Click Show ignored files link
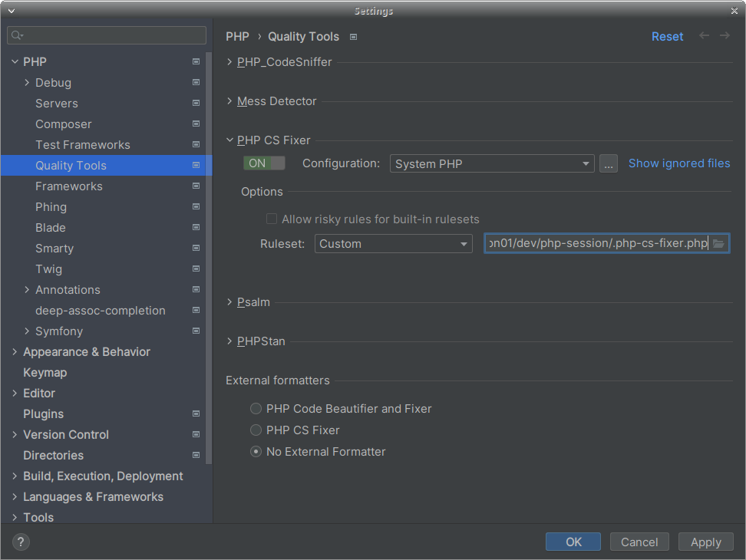Image resolution: width=746 pixels, height=560 pixels. point(679,163)
